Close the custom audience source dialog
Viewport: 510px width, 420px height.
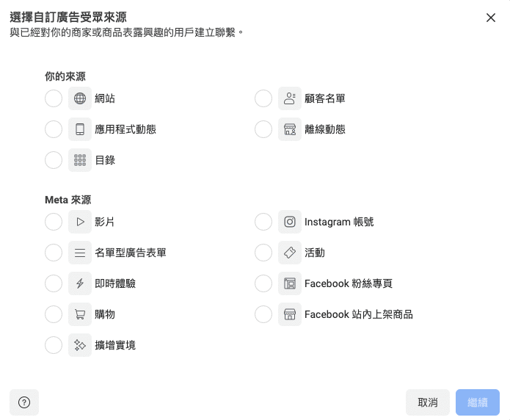point(491,18)
